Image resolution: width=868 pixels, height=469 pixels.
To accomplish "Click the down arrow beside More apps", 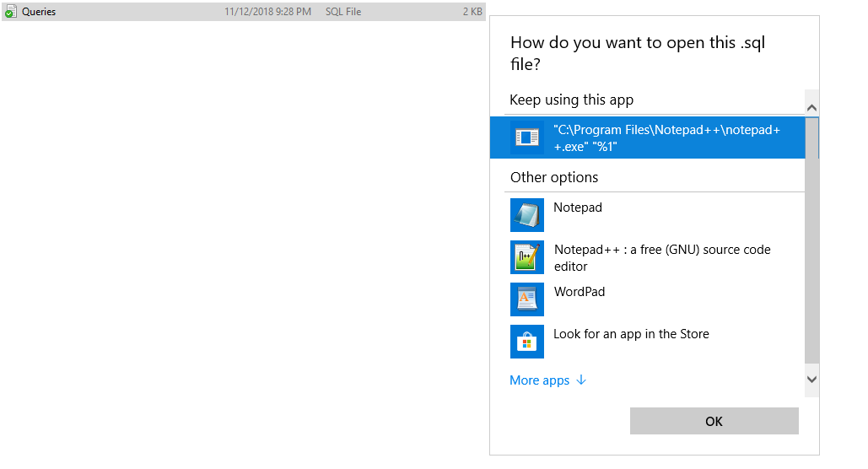I will click(580, 380).
